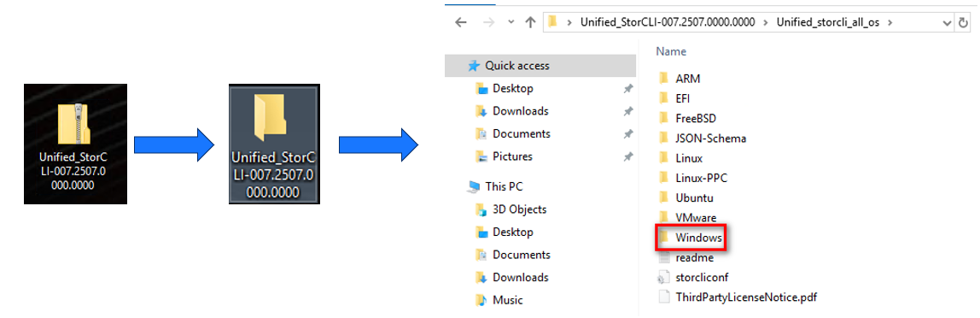
Task: Select Quick access in the navigation pane
Action: click(540, 65)
